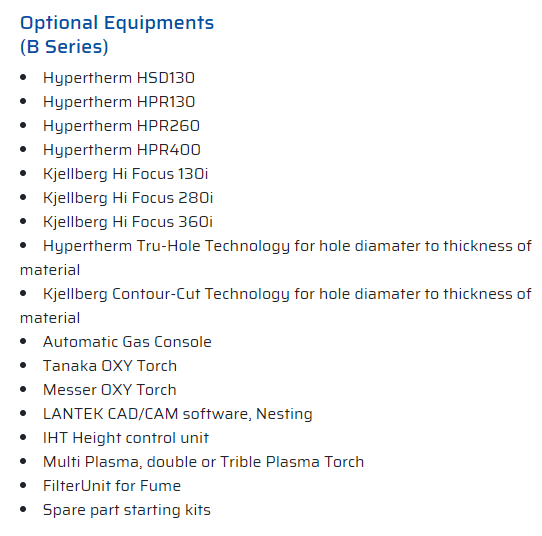Select the Hypertherm HSD130 list item
The height and width of the screenshot is (536, 542).
coord(119,78)
